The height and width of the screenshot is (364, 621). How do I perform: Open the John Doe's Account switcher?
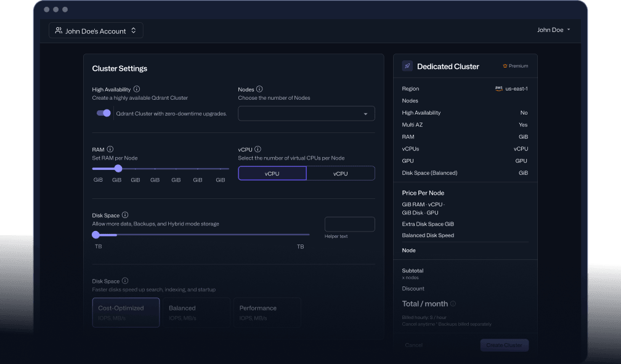[96, 31]
